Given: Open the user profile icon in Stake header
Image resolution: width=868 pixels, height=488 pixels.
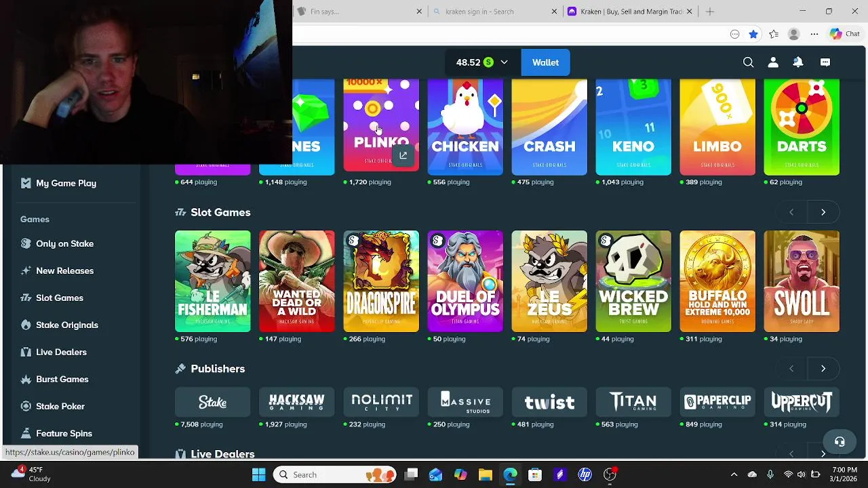Looking at the screenshot, I should 773,62.
